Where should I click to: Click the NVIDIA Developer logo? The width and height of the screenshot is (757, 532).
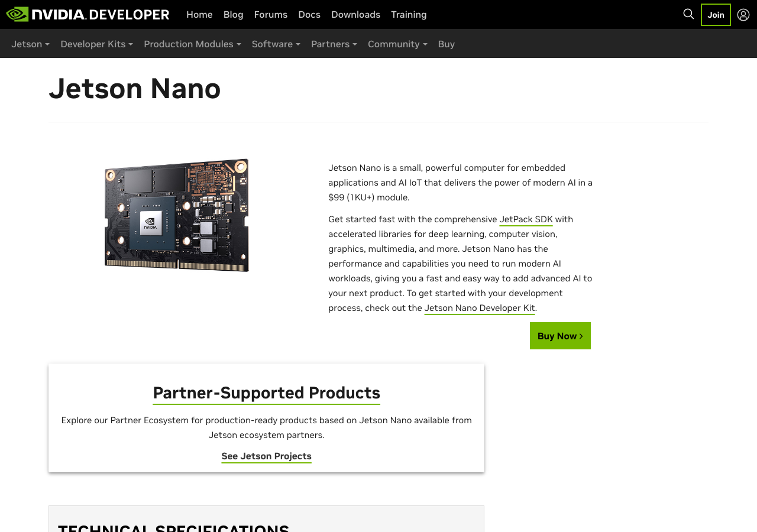point(88,14)
